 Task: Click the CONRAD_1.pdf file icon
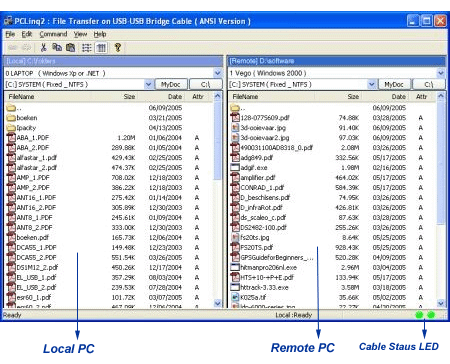(235, 188)
